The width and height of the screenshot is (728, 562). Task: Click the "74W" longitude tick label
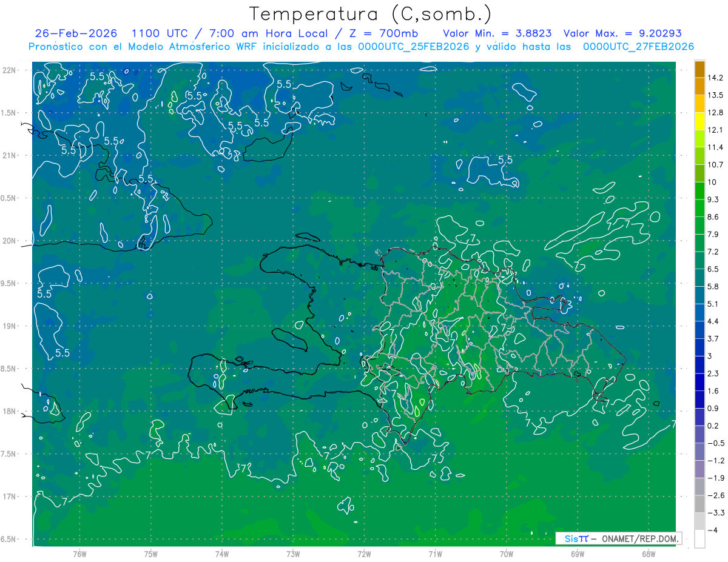click(222, 554)
